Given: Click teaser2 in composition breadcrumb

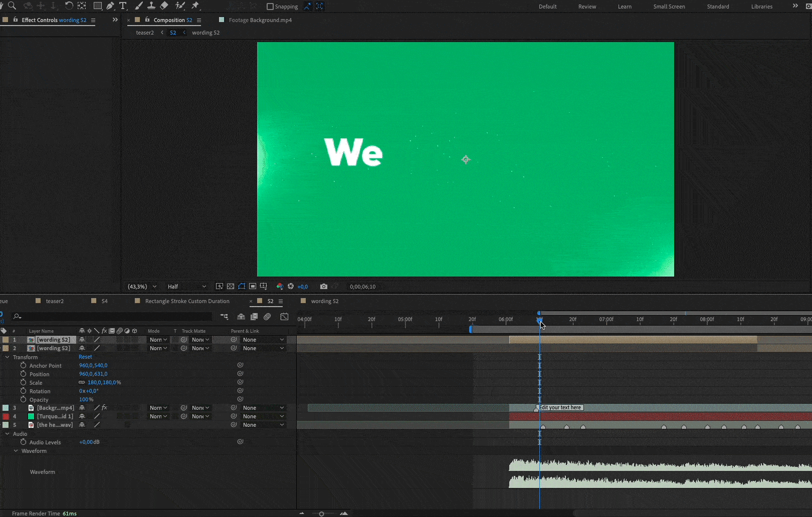Looking at the screenshot, I should 145,33.
